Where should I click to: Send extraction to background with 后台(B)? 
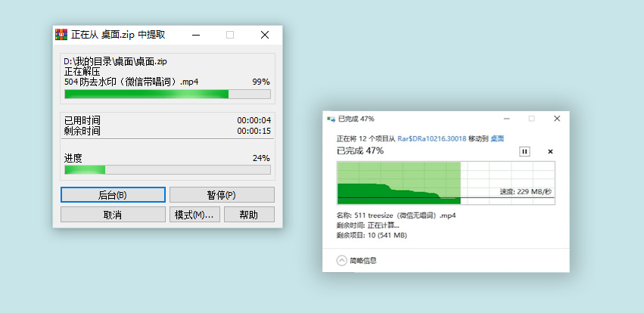coord(113,195)
